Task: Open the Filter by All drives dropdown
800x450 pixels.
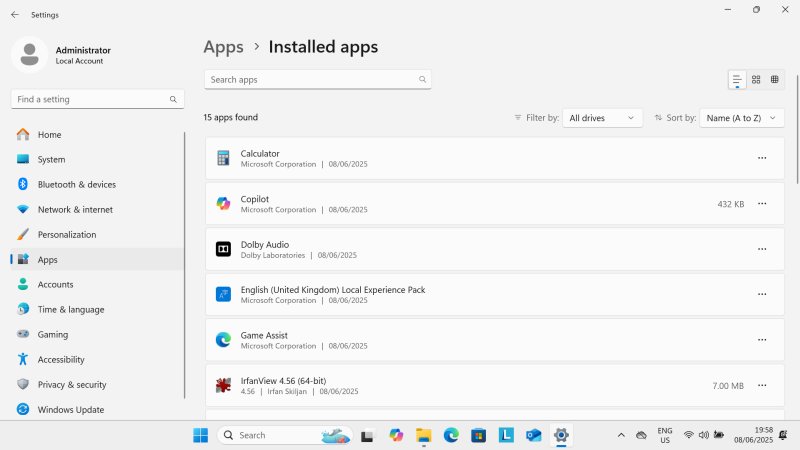Action: pyautogui.click(x=602, y=118)
